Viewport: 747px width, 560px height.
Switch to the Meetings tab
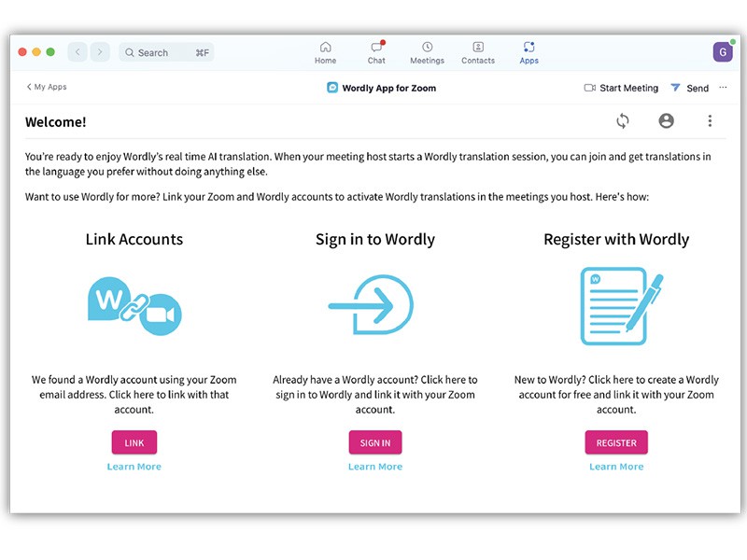point(427,52)
